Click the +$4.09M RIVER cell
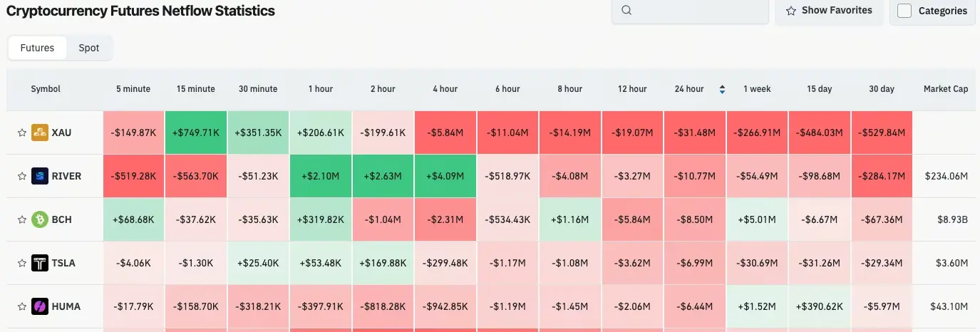 (445, 176)
